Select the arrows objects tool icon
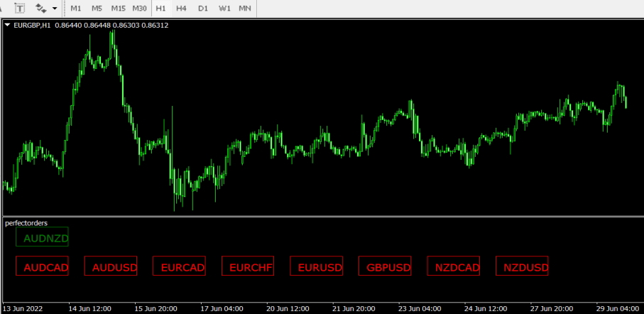The height and width of the screenshot is (314, 644). point(40,8)
